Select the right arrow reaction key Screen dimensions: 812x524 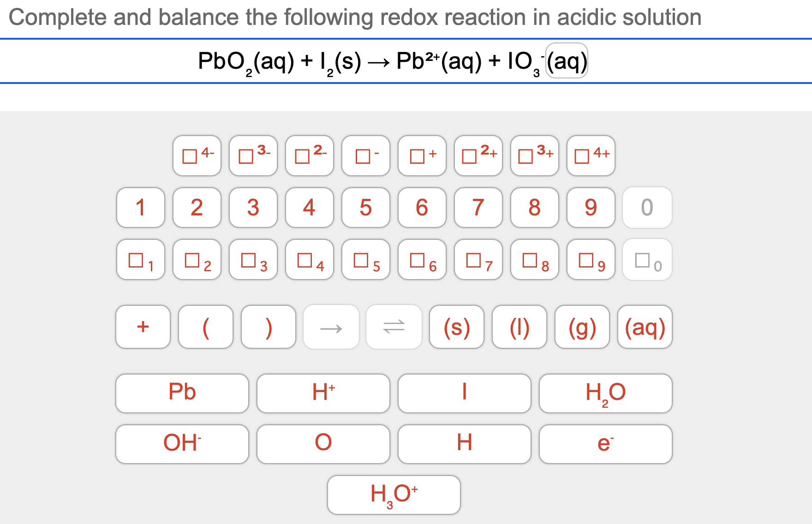331,327
